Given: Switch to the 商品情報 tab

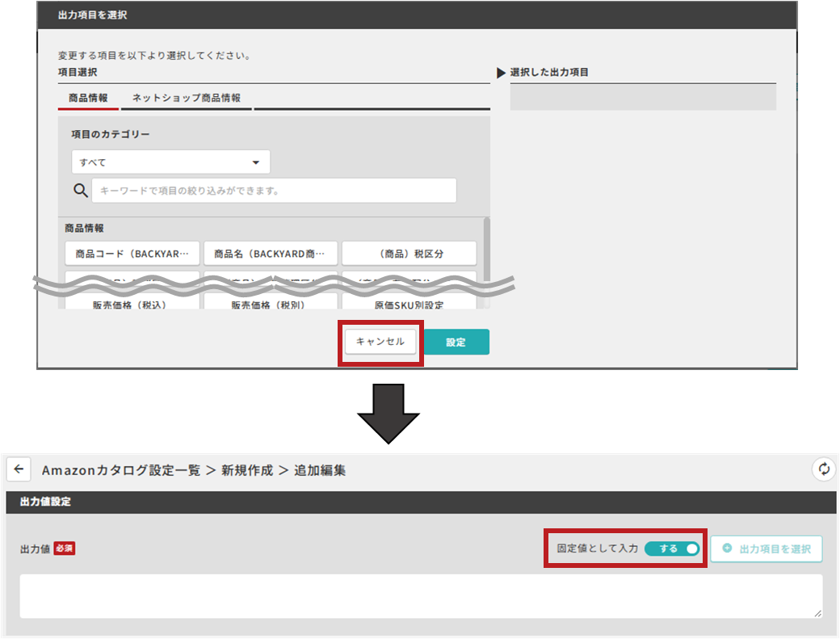Looking at the screenshot, I should [x=88, y=98].
